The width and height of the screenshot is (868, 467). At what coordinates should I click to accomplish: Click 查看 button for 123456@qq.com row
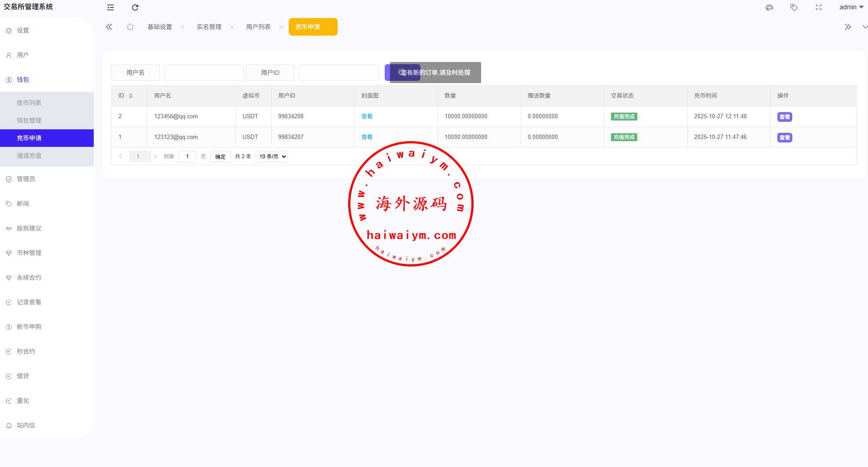[x=784, y=117]
